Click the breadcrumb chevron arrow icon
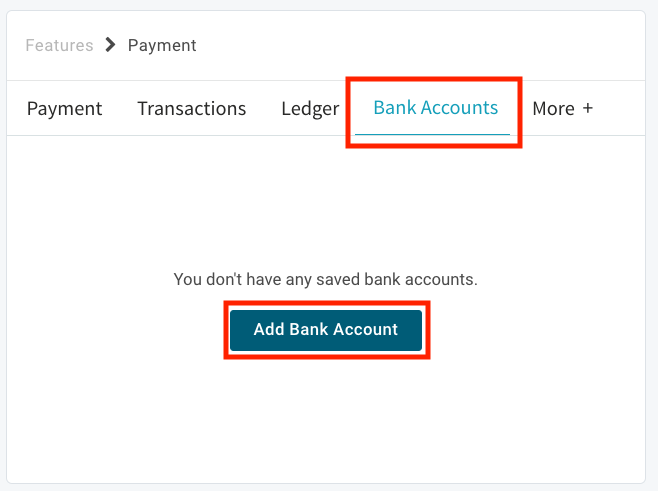 tap(110, 45)
